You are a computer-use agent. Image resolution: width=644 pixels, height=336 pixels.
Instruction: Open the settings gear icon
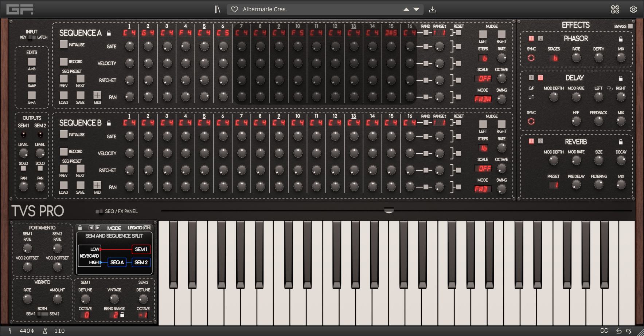tap(633, 9)
